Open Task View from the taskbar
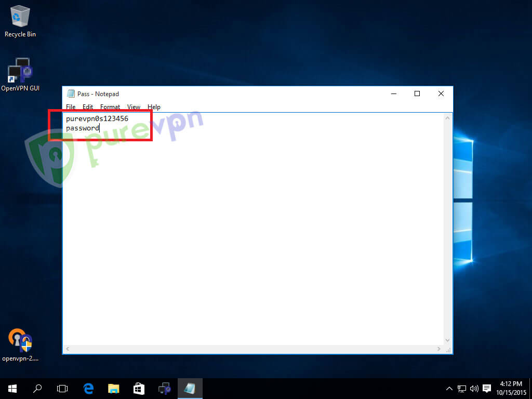This screenshot has height=399, width=532. [x=62, y=389]
